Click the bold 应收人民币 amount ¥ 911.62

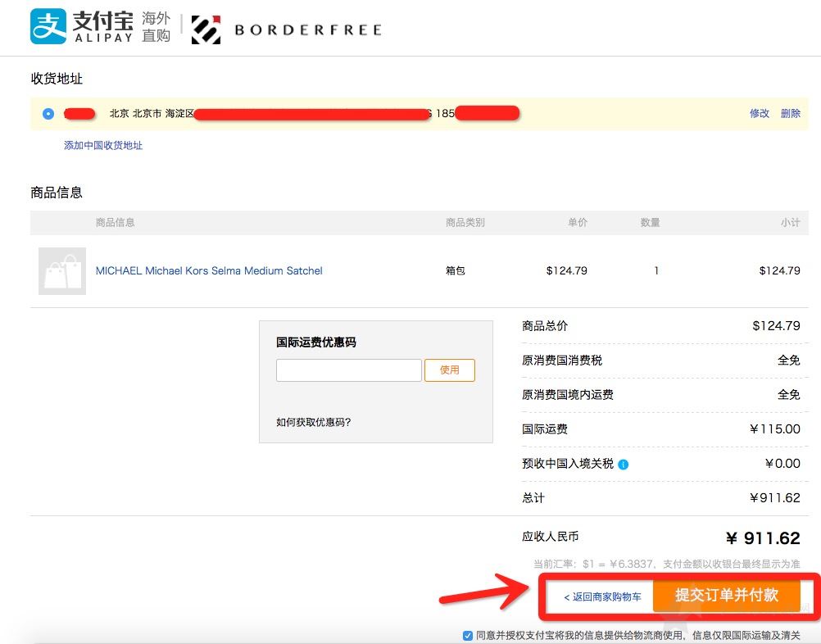[763, 537]
